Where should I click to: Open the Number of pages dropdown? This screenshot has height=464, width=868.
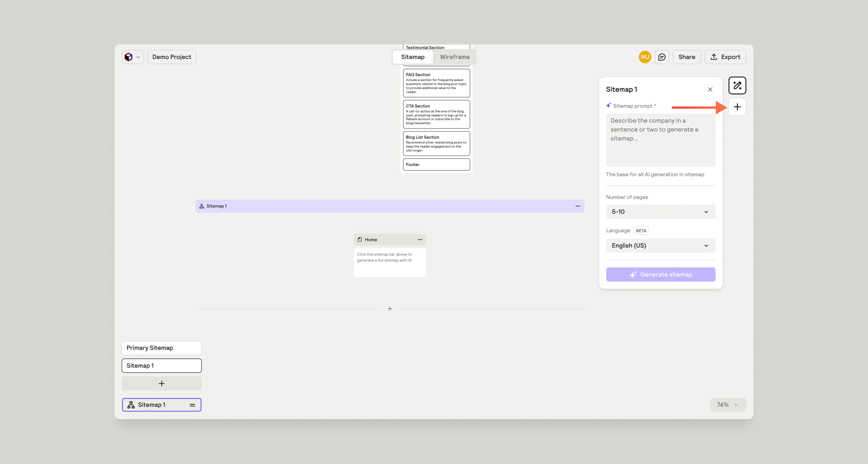click(661, 212)
